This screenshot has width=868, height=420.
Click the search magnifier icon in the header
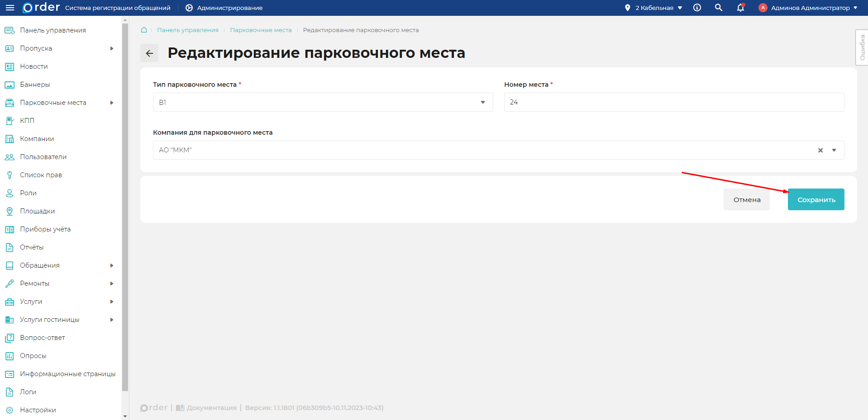719,8
